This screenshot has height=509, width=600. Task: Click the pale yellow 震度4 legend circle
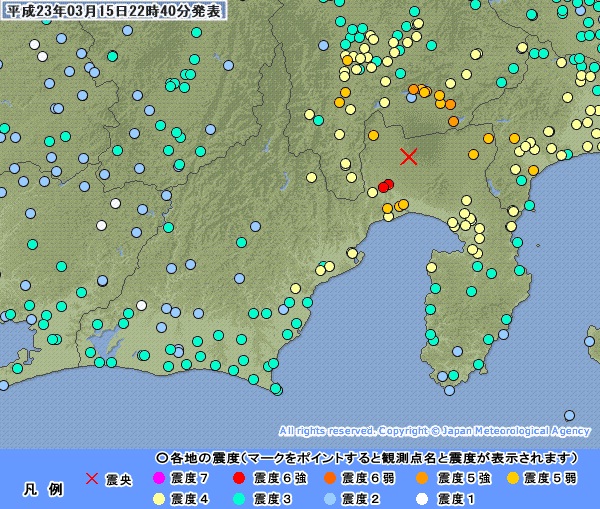(x=158, y=499)
